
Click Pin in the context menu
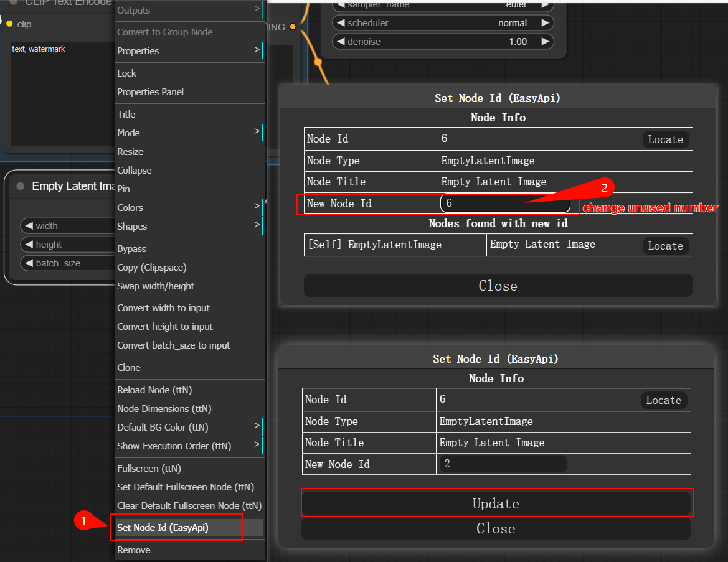point(189,189)
